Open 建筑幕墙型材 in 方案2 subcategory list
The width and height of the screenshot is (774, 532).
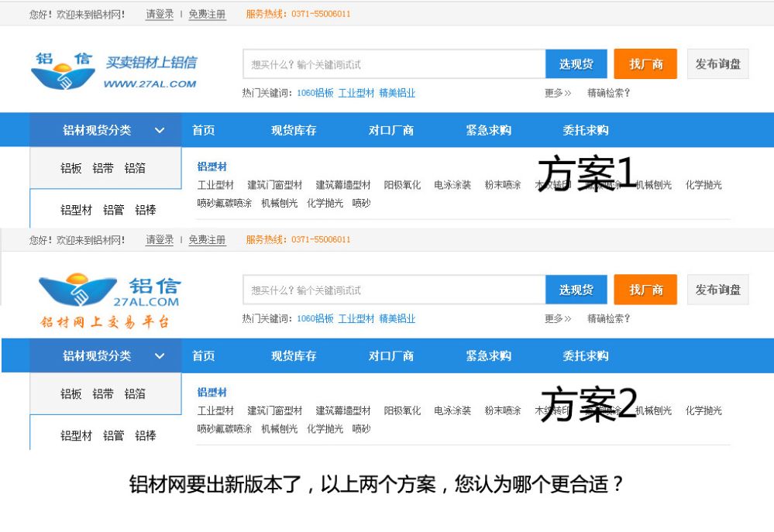343,410
